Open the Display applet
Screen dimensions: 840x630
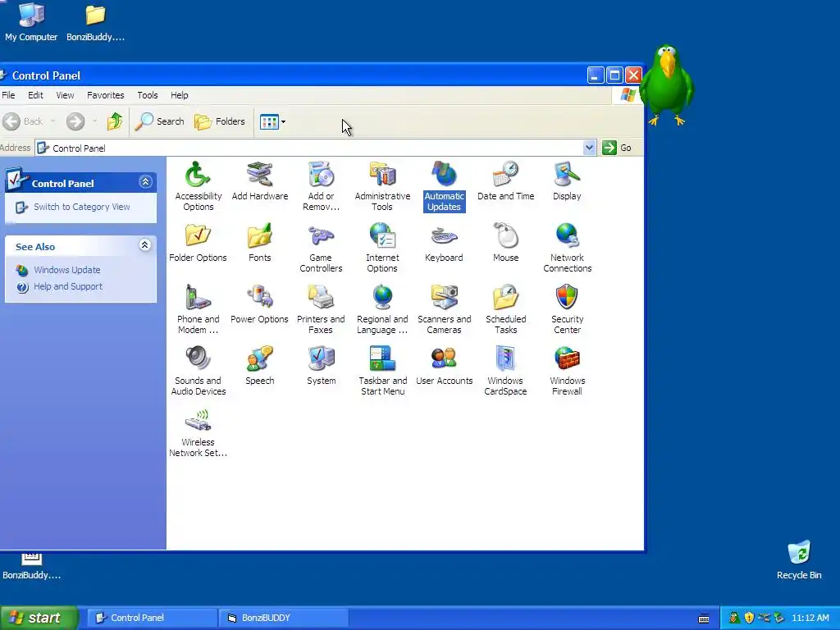pyautogui.click(x=567, y=180)
